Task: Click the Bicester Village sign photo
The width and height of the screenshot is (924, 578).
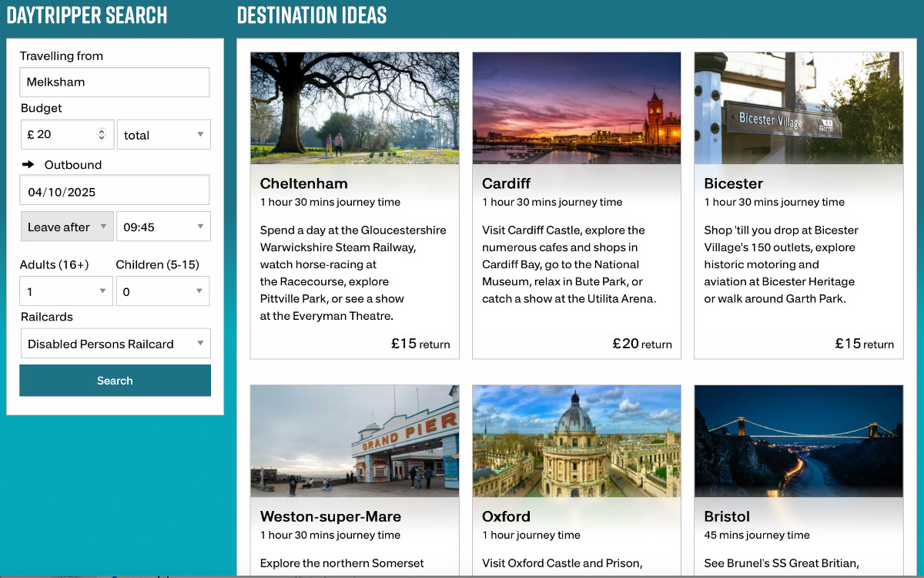Action: [x=798, y=108]
